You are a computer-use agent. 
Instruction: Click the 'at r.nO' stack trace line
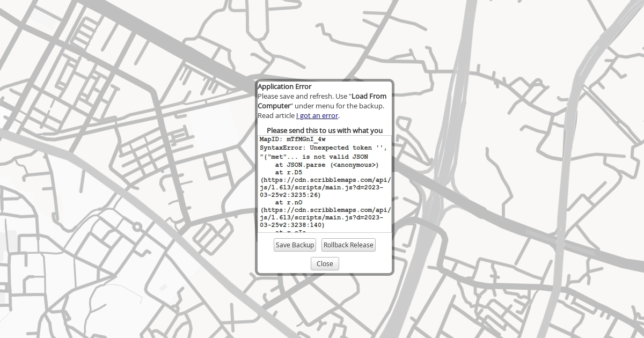pos(288,203)
